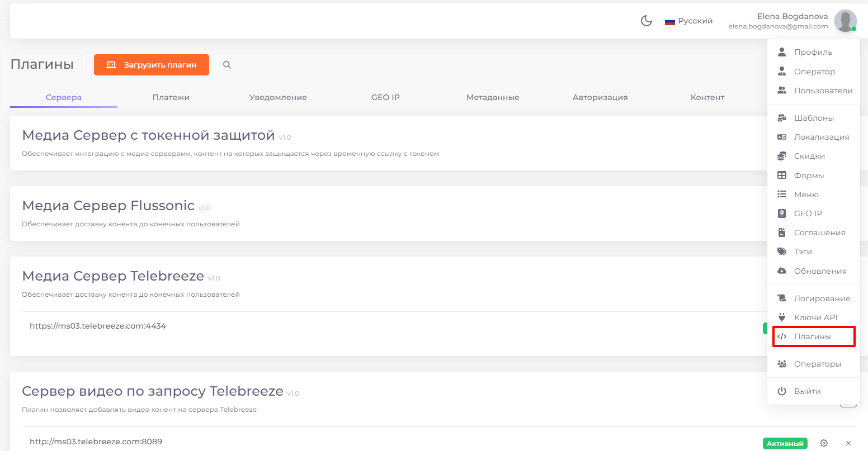
Task: Open the Русский language selector
Action: click(688, 21)
